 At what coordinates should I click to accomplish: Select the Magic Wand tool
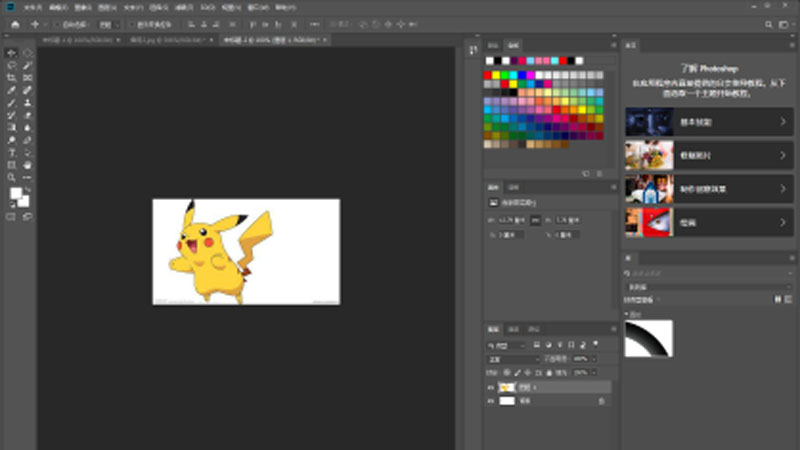click(28, 65)
